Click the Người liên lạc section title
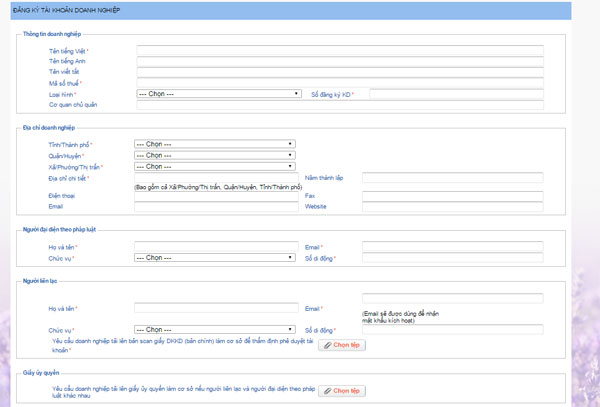This screenshot has width=600, height=407. tap(40, 281)
